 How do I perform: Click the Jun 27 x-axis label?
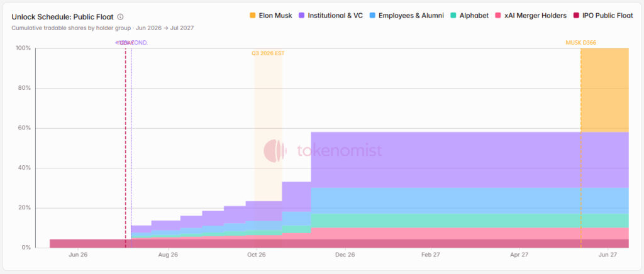(608, 255)
